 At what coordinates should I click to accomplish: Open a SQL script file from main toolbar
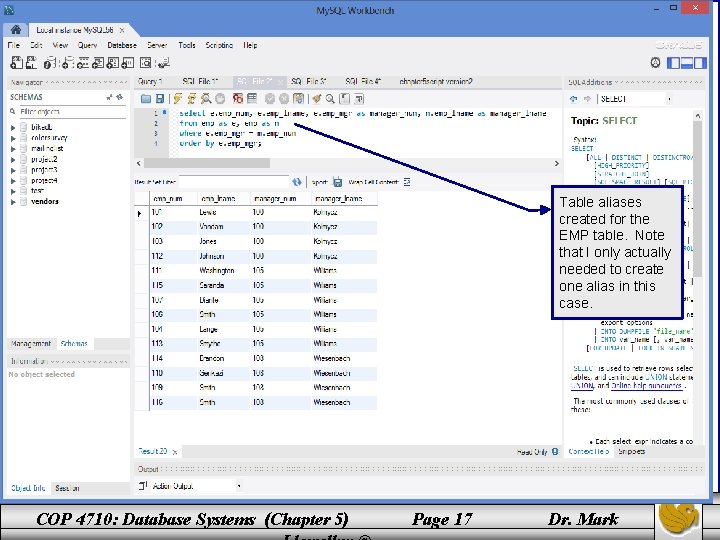pyautogui.click(x=31, y=63)
